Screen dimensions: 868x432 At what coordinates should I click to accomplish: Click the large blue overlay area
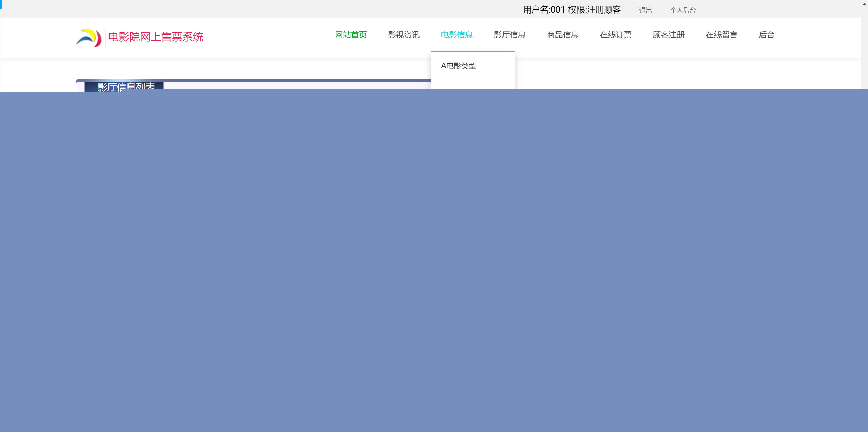pyautogui.click(x=434, y=261)
